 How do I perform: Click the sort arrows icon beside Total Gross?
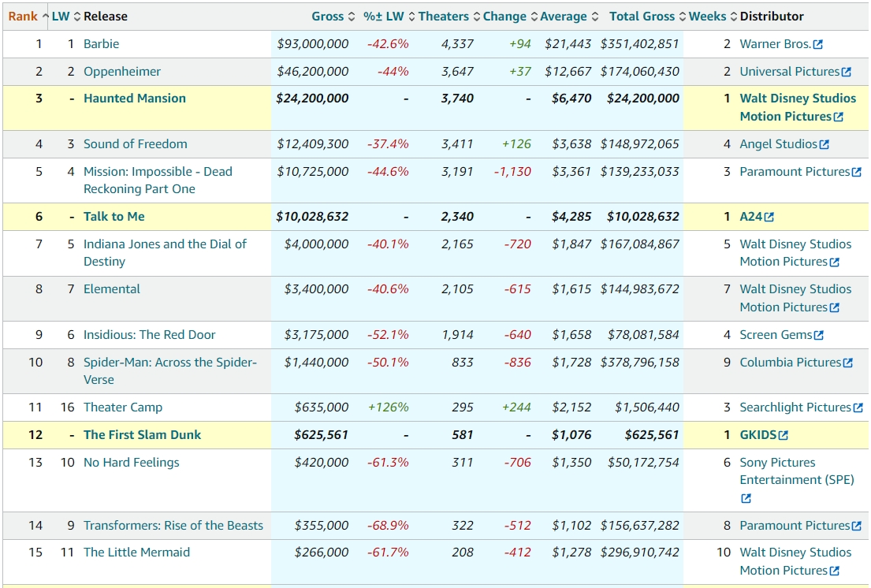(x=683, y=17)
